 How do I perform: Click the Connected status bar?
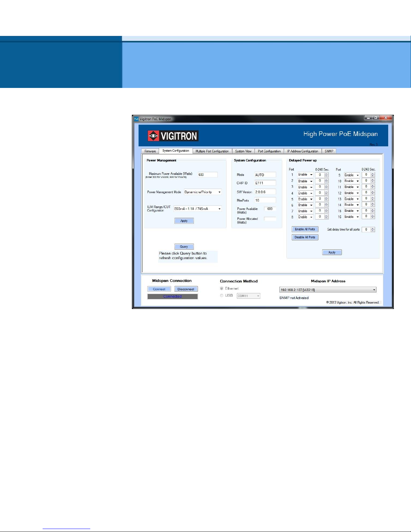pyautogui.click(x=172, y=297)
